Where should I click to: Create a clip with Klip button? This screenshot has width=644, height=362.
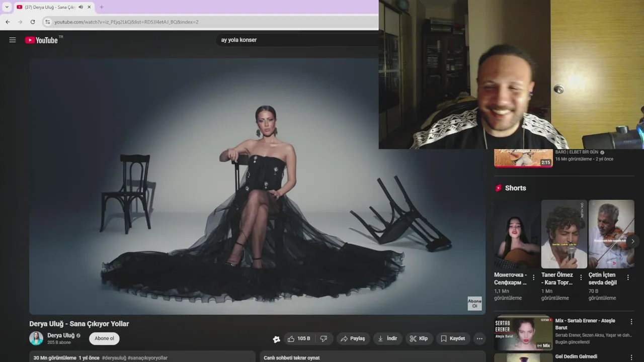419,338
